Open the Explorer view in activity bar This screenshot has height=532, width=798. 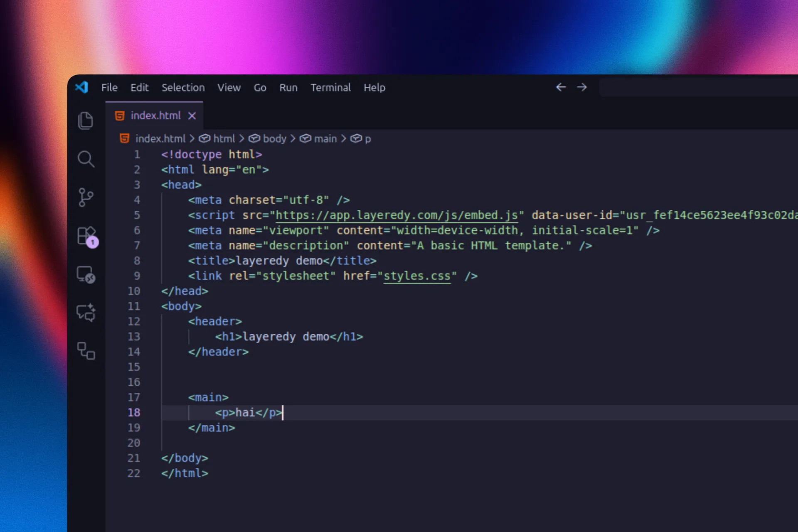tap(86, 121)
